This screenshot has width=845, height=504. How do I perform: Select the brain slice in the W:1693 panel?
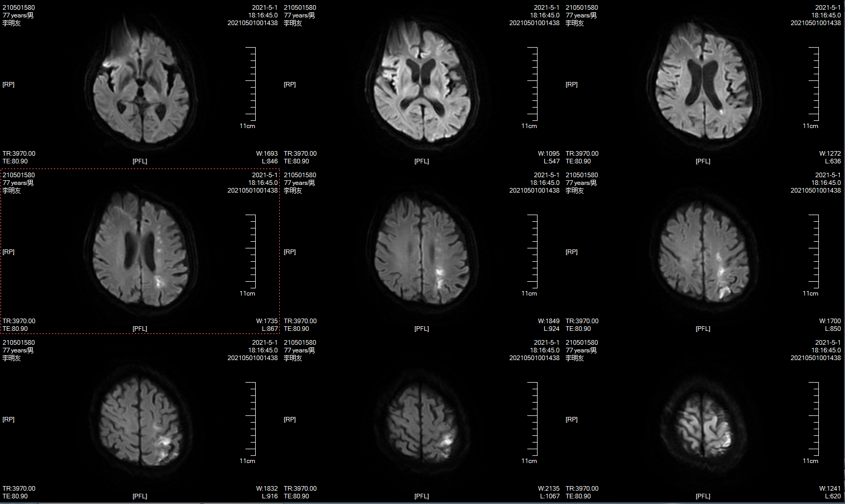pos(141,82)
